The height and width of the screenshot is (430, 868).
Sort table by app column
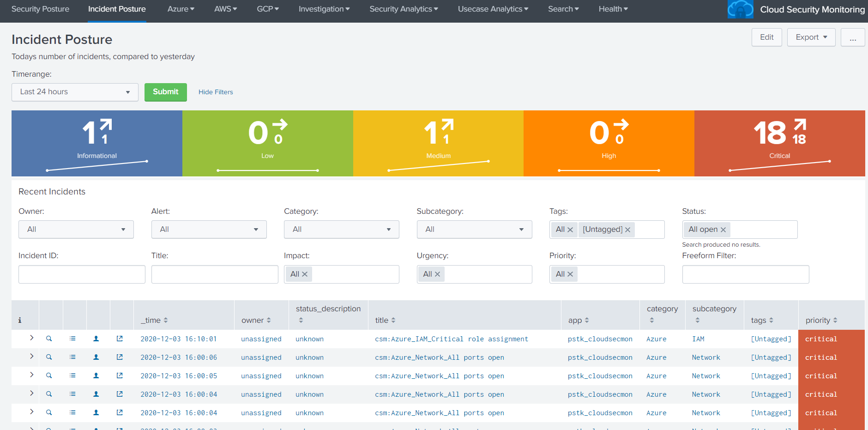(x=579, y=320)
